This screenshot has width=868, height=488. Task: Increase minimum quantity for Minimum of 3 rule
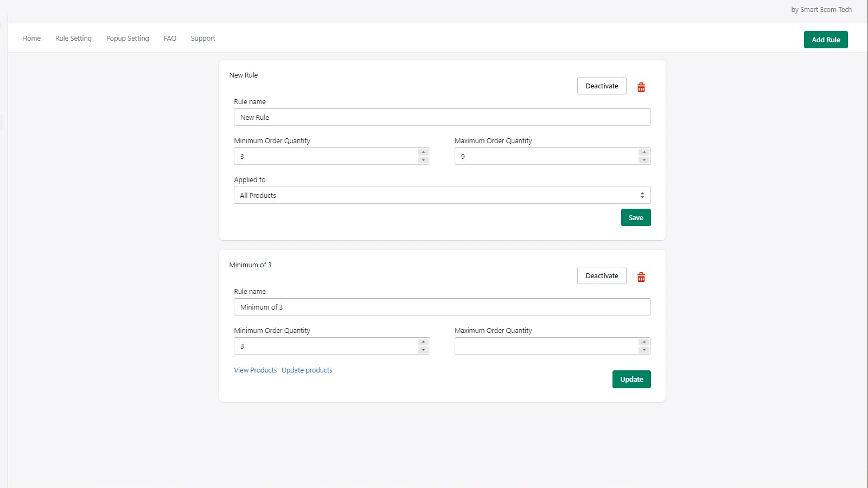coord(424,342)
